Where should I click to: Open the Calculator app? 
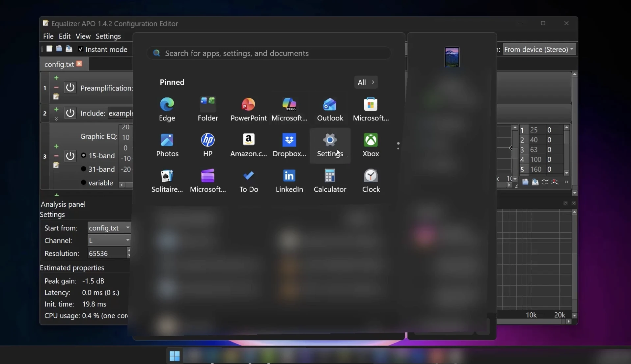330,181
